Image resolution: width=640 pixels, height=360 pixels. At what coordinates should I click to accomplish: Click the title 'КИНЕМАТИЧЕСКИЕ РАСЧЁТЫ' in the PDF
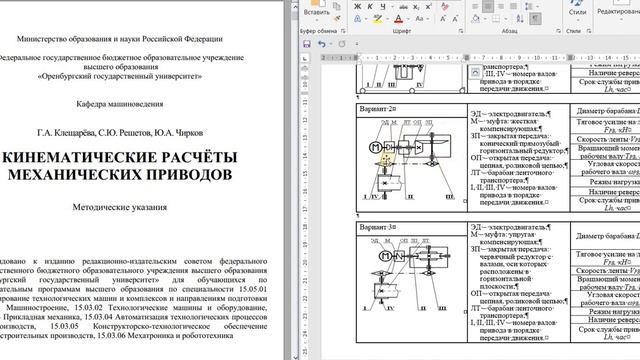point(120,157)
